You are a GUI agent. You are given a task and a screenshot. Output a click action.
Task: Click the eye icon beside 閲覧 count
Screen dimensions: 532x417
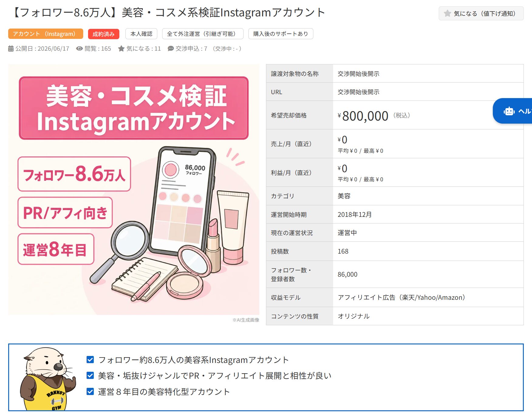point(79,49)
